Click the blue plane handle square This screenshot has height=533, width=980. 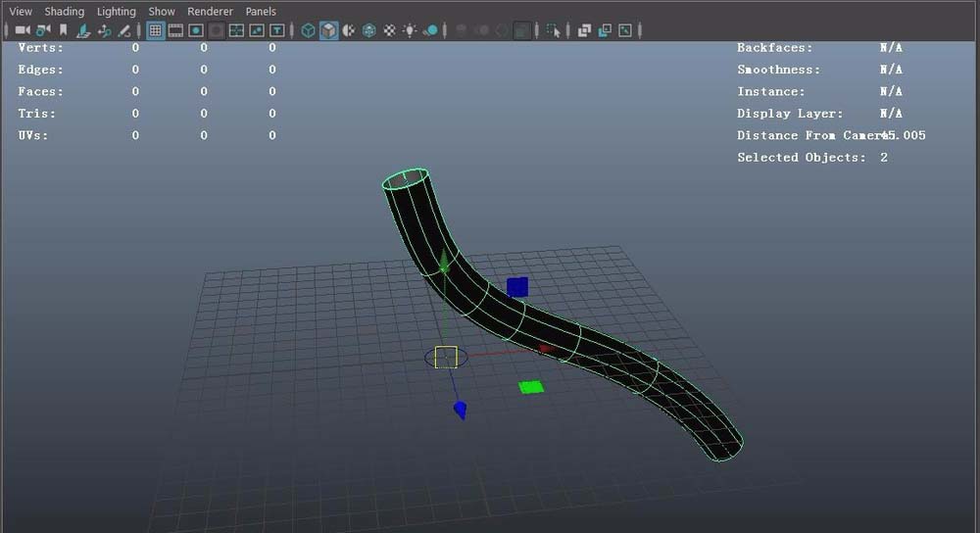(517, 287)
